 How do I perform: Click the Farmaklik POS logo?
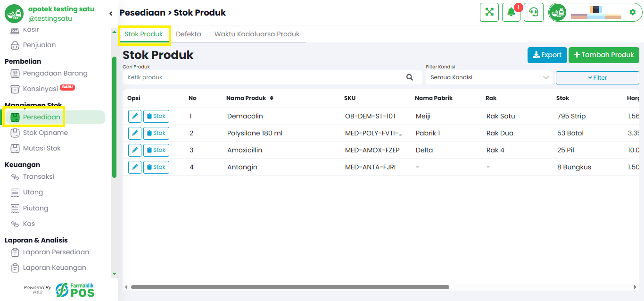[75, 290]
